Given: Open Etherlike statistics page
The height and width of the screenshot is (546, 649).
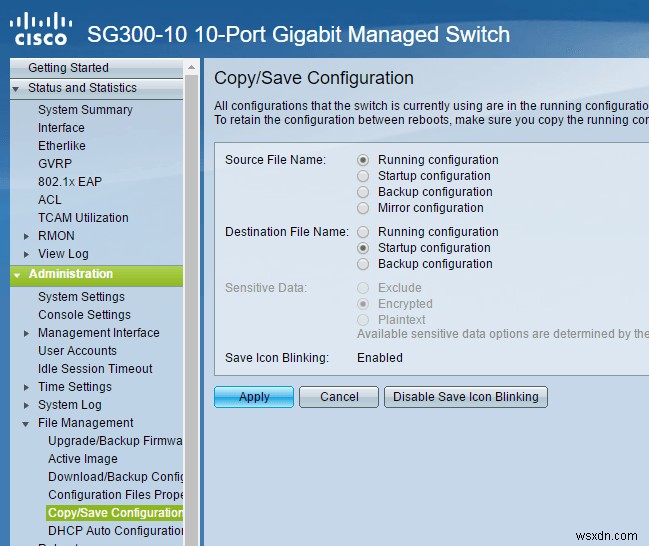Looking at the screenshot, I should pos(62,146).
